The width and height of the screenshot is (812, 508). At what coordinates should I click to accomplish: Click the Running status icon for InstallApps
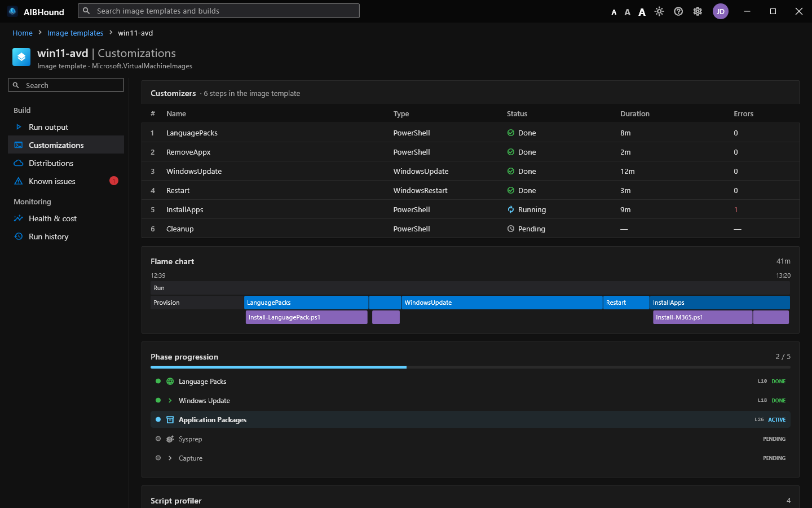point(511,209)
